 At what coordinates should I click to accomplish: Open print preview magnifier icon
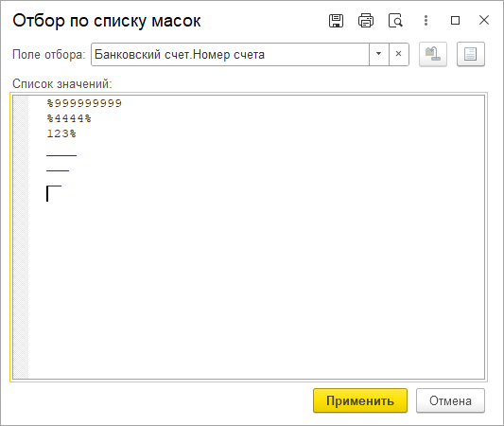pyautogui.click(x=395, y=21)
